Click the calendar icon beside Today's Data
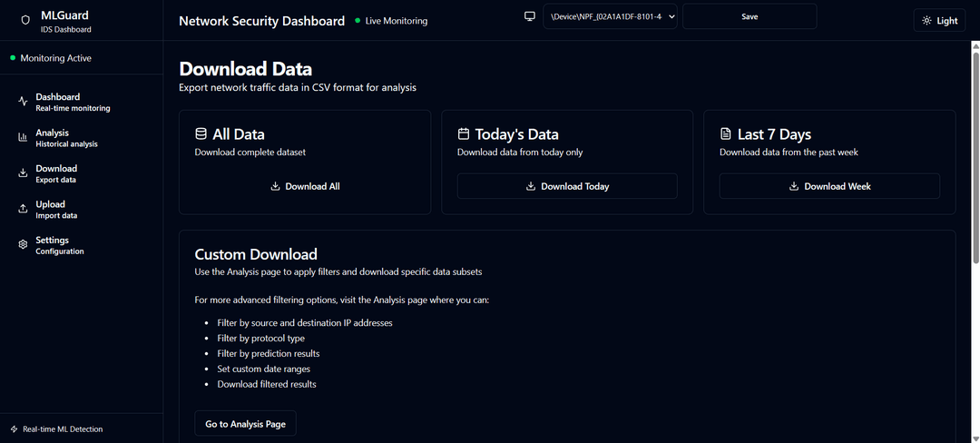980x443 pixels. [463, 134]
